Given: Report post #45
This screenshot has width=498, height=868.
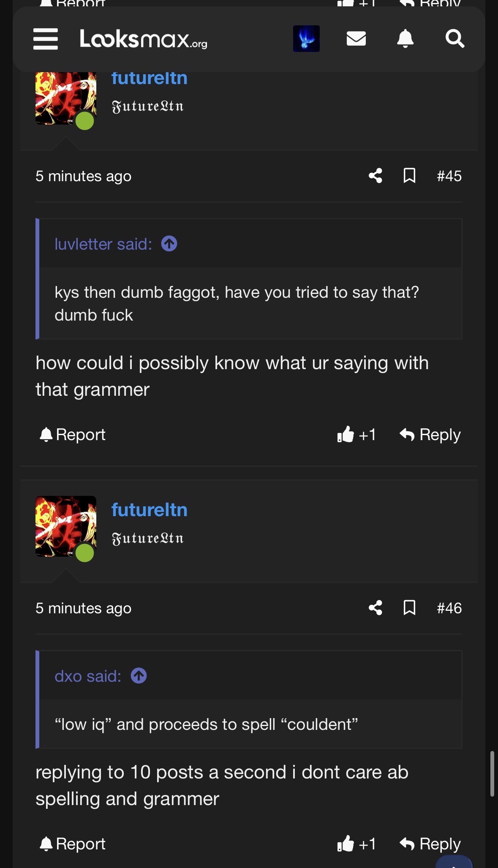Looking at the screenshot, I should [72, 434].
